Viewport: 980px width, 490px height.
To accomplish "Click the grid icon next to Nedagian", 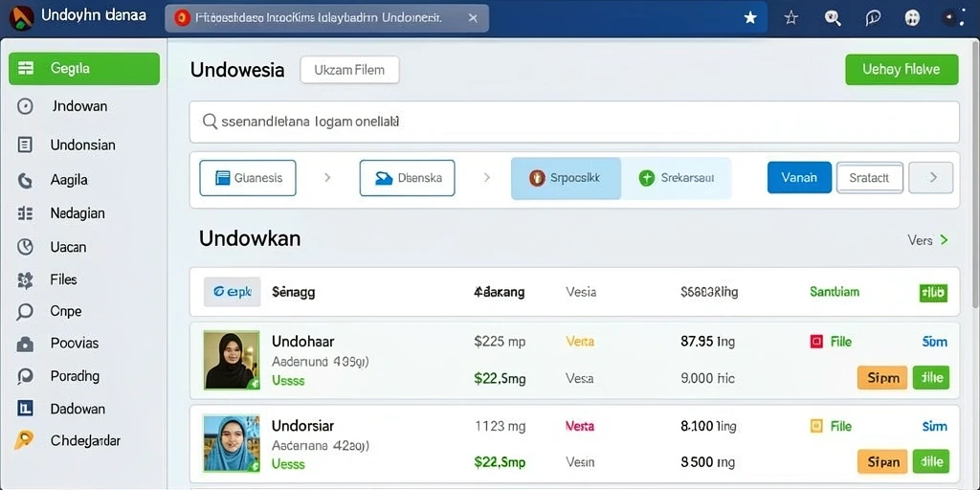I will click(x=25, y=213).
